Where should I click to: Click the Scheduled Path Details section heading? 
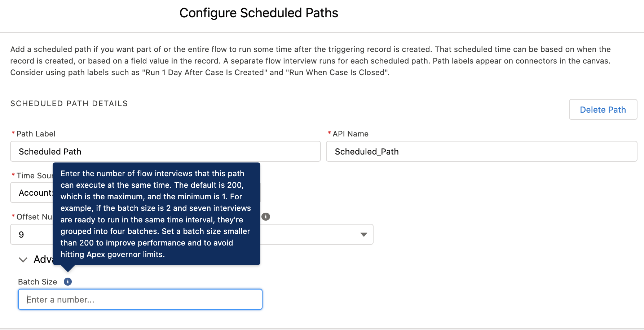69,104
